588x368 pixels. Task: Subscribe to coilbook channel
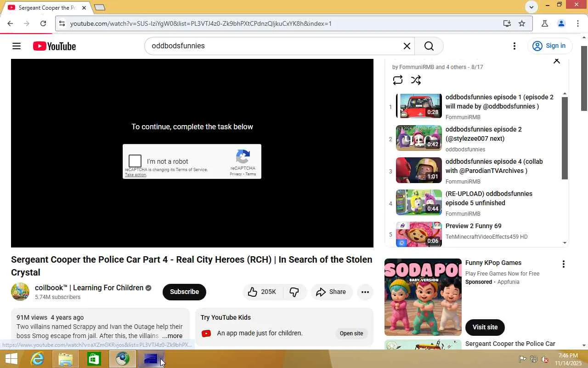pyautogui.click(x=184, y=292)
